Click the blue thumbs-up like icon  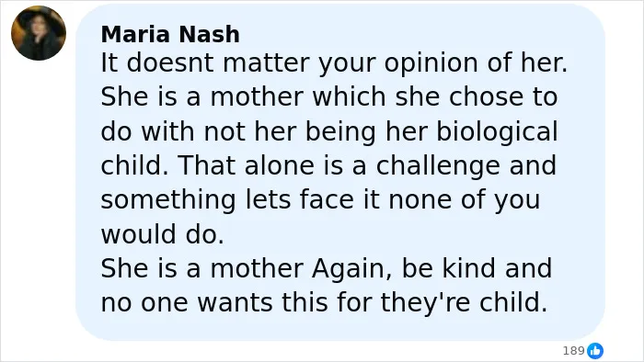point(595,351)
